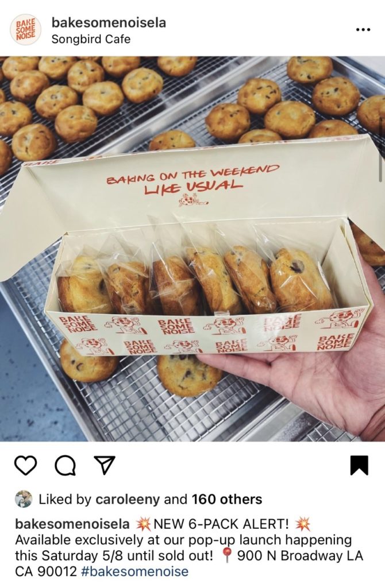Open the three-dot post options menu
Image resolution: width=385 pixels, height=588 pixels.
tap(363, 30)
